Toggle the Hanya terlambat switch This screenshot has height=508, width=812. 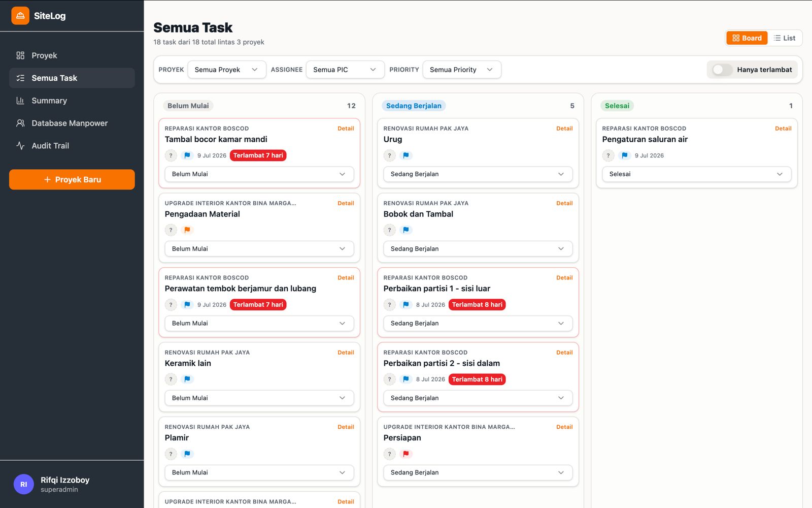(722, 70)
